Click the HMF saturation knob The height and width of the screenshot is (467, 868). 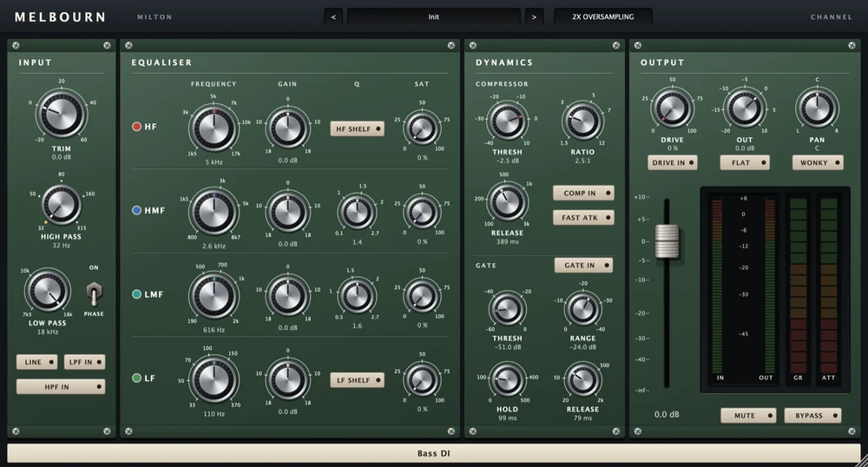coord(422,212)
